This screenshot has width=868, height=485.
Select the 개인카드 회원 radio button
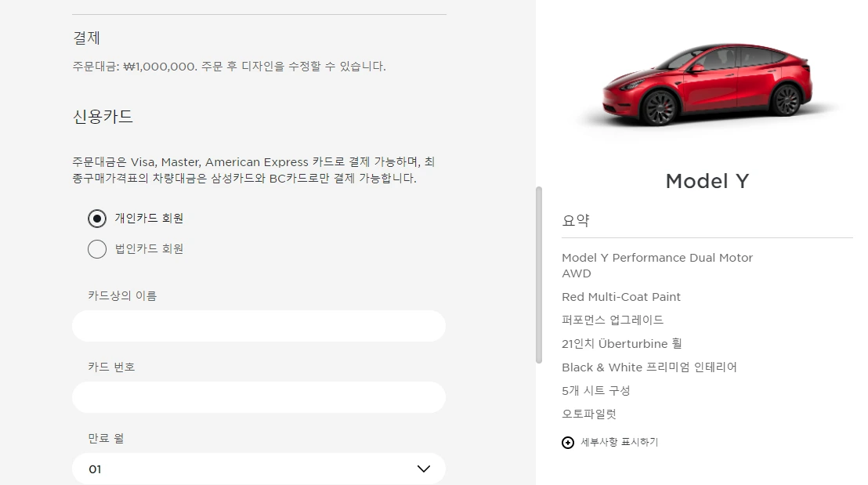[97, 219]
